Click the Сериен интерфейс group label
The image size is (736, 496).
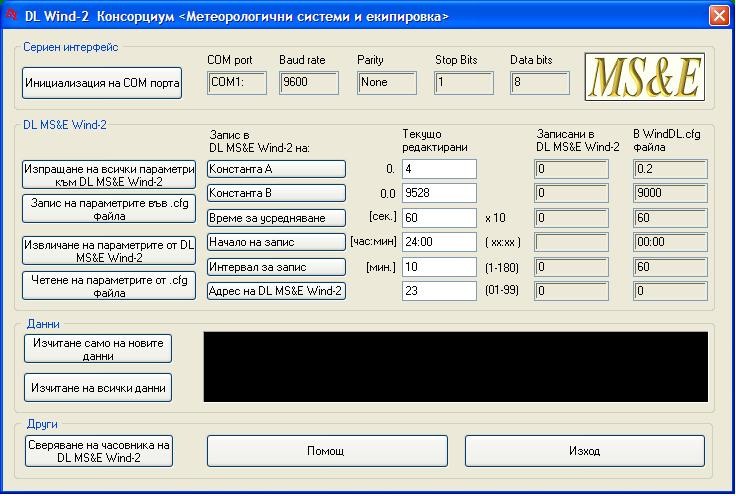pos(70,47)
